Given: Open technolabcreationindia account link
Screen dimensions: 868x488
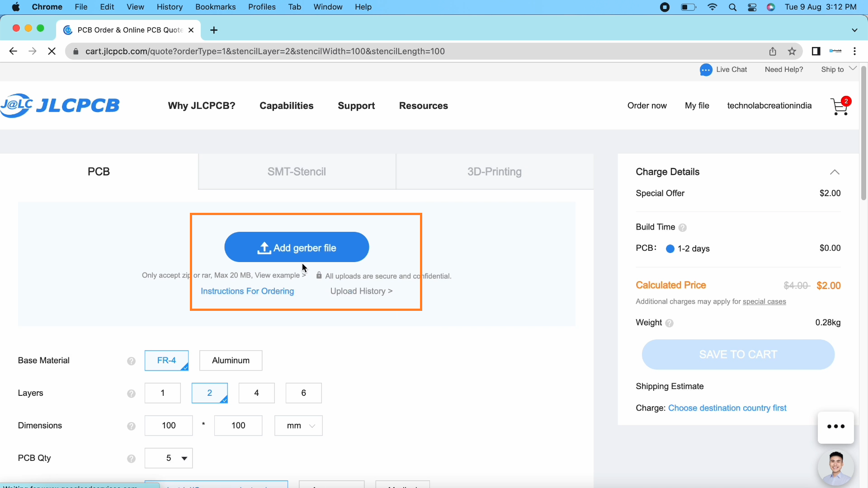Looking at the screenshot, I should pos(769,106).
